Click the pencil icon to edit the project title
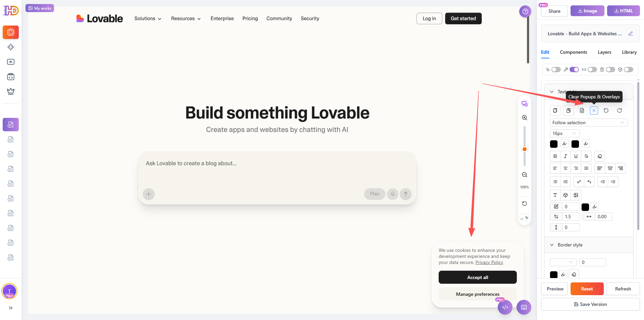 click(631, 33)
